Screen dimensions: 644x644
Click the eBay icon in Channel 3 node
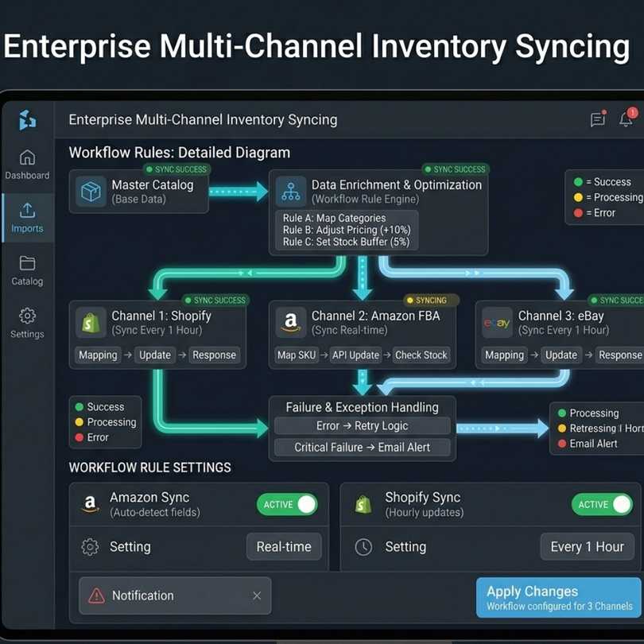(496, 323)
